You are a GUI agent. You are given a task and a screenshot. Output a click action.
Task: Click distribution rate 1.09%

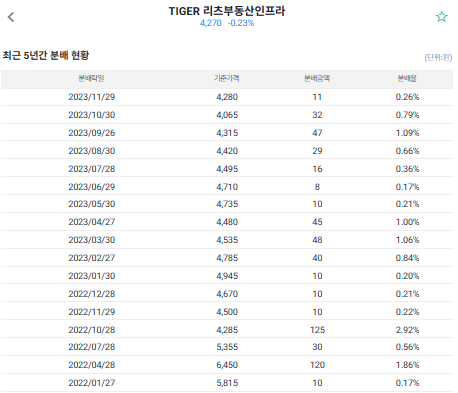(407, 133)
